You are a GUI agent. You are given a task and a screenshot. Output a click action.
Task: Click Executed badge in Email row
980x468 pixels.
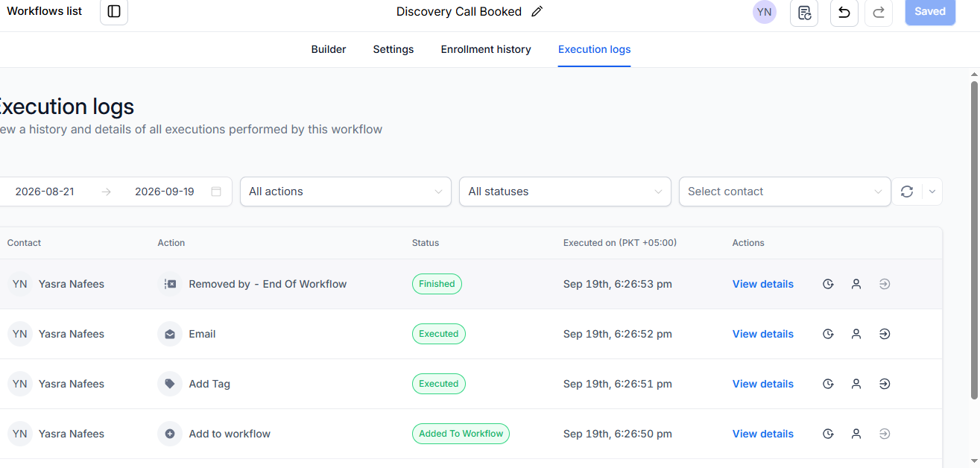click(439, 334)
